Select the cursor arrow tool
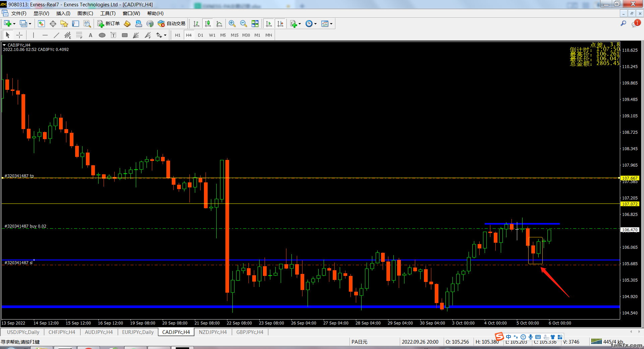Viewport: 644px width, 349px height. click(8, 35)
